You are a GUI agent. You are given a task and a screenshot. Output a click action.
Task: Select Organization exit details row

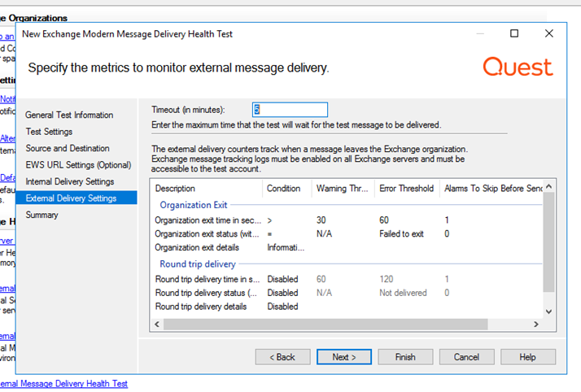pos(347,247)
